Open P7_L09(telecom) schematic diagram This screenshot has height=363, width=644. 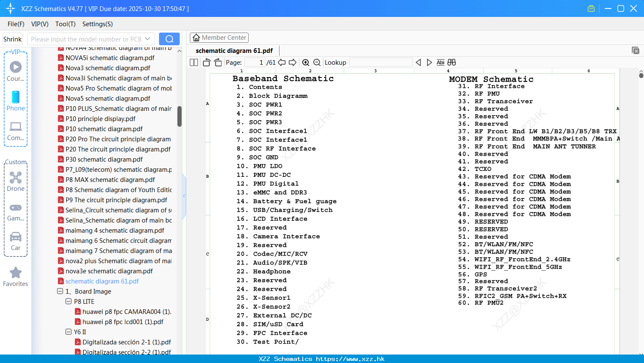coord(118,169)
